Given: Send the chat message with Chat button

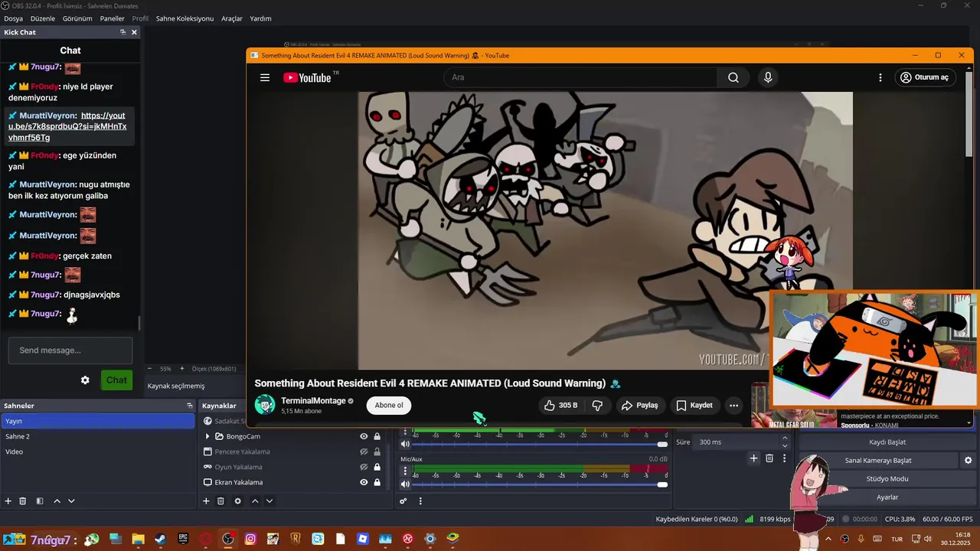Looking at the screenshot, I should [116, 380].
